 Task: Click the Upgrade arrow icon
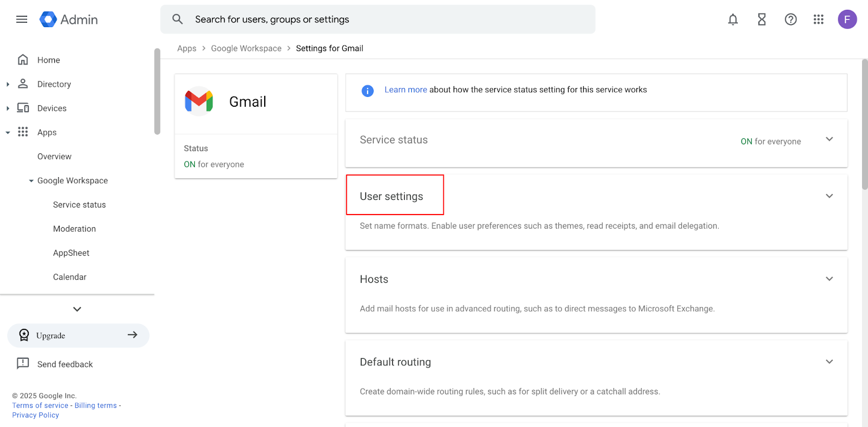tap(132, 335)
